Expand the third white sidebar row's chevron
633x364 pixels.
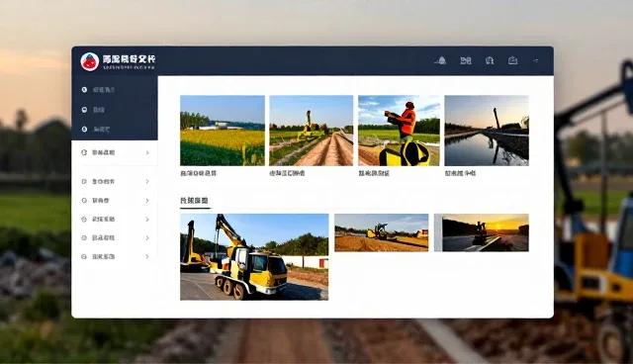tap(147, 201)
